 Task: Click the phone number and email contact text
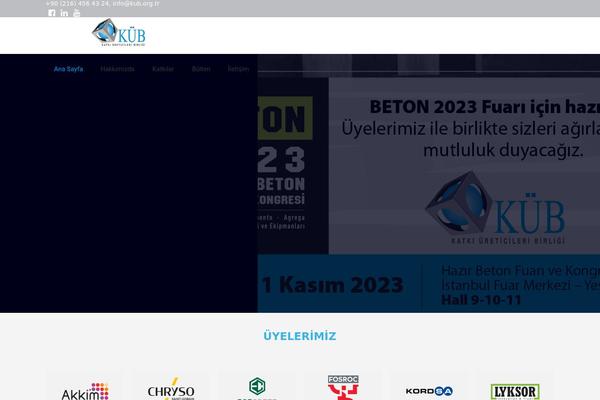click(x=103, y=4)
